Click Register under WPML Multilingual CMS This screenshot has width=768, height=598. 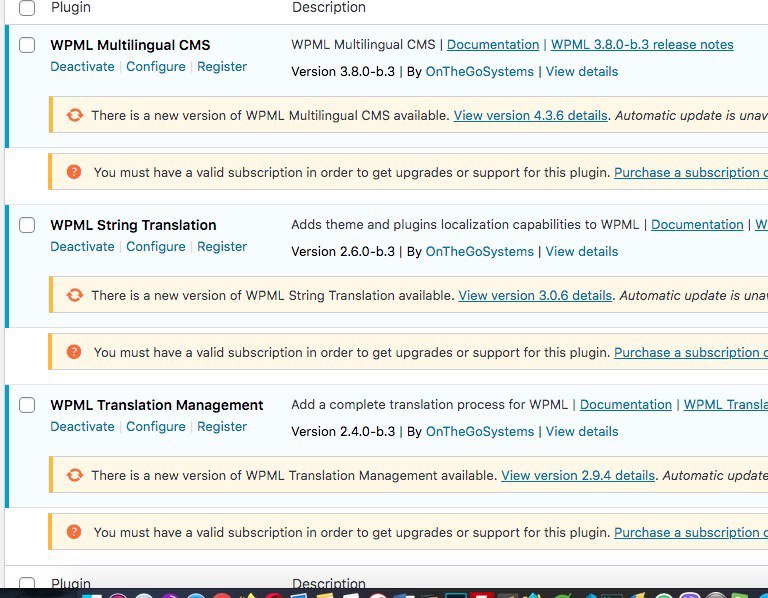point(222,67)
